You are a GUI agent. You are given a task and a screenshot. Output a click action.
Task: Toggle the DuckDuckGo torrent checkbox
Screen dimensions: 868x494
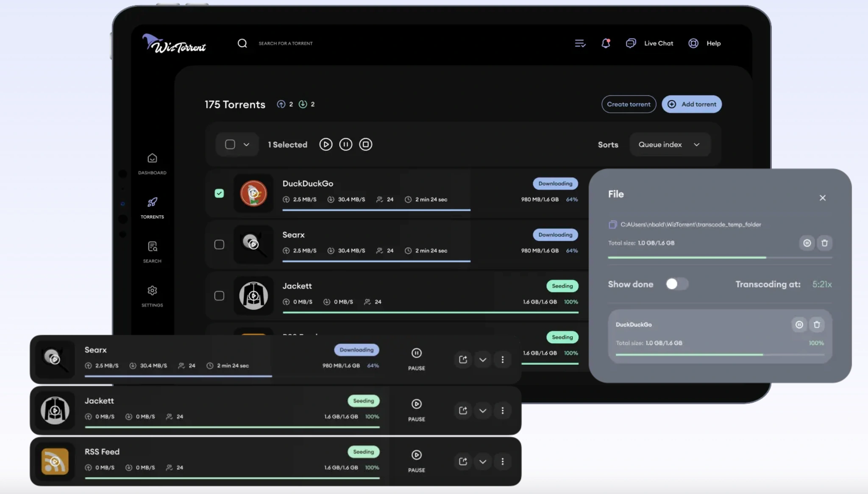220,193
